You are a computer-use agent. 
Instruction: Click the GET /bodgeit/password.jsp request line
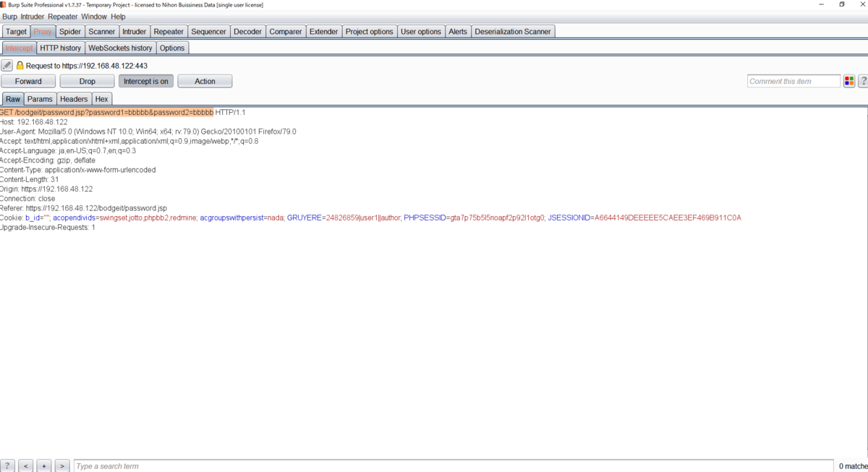[x=123, y=113]
